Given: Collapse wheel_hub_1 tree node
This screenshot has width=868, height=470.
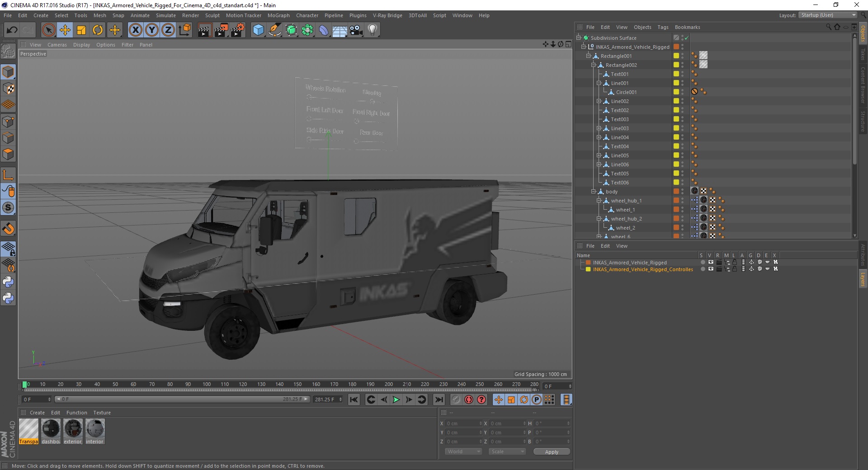Looking at the screenshot, I should (599, 201).
